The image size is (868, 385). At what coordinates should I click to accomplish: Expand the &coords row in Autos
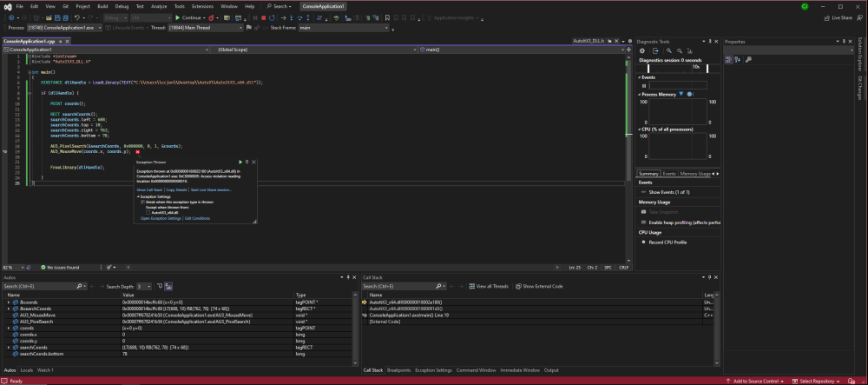click(x=9, y=302)
